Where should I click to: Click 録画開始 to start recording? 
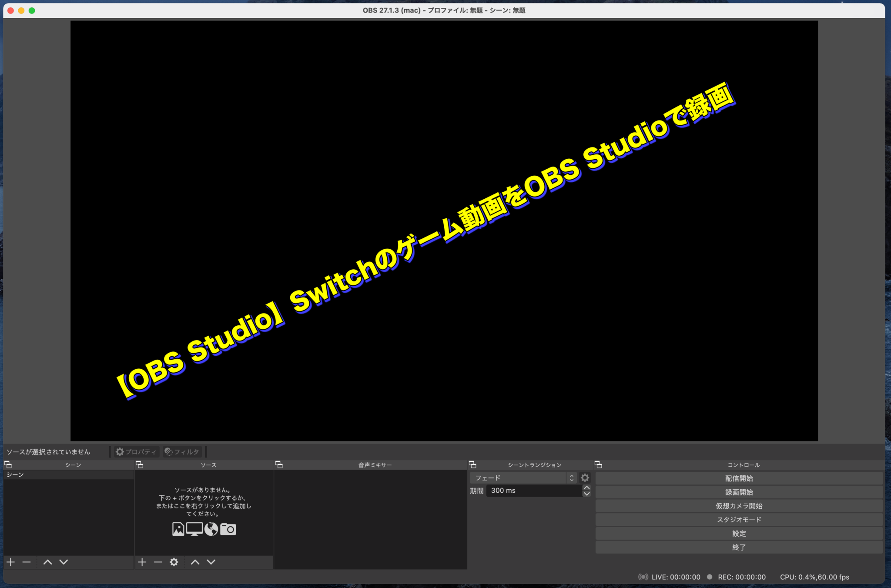[x=739, y=492]
